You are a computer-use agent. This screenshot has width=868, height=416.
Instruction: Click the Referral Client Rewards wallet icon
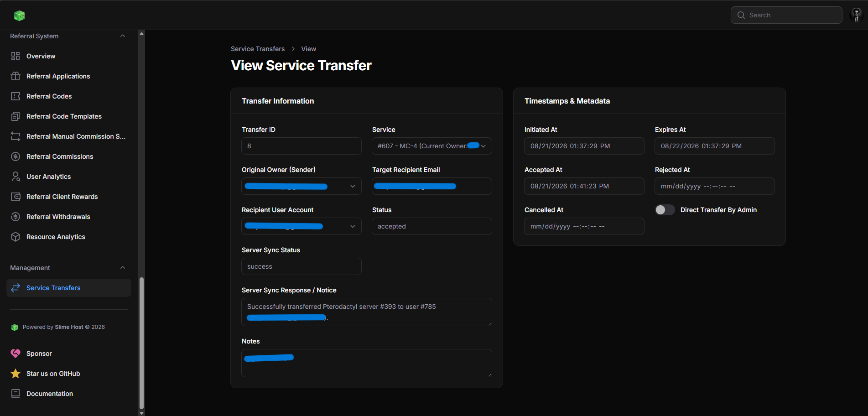[16, 197]
